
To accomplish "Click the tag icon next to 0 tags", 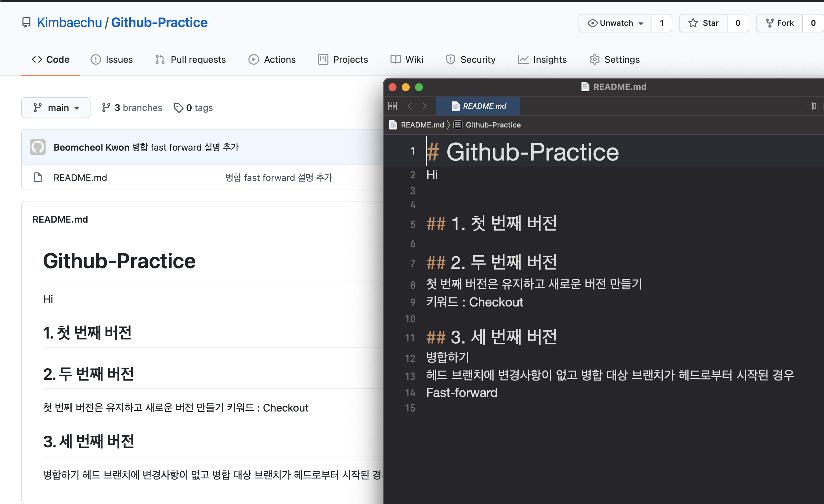I will tap(178, 108).
